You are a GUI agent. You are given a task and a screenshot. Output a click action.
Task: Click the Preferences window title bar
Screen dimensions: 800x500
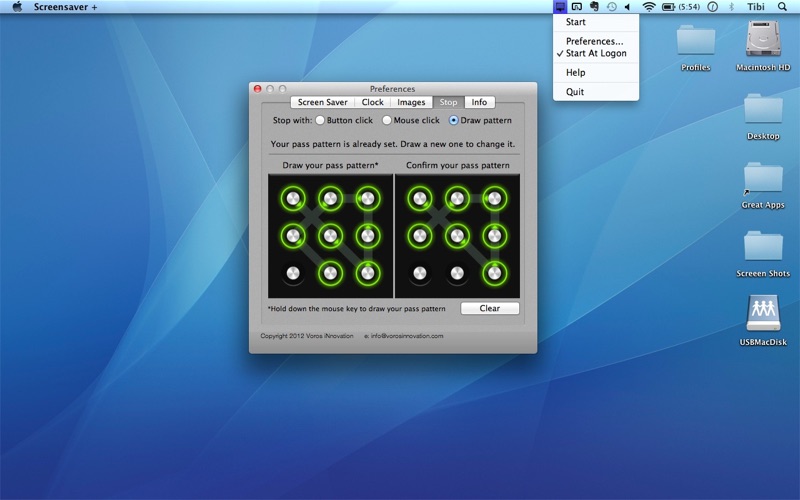(392, 88)
